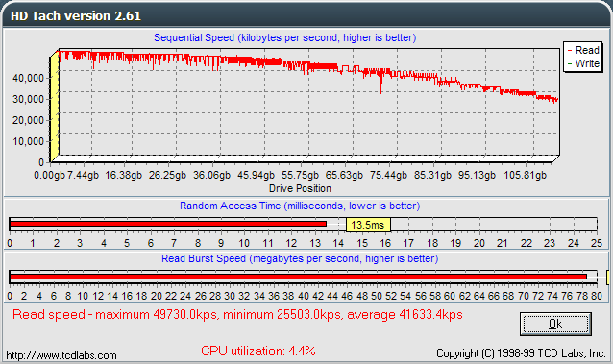Click the CPU utilization 4.4% text
Viewport: 613px width, 364px height.
(x=258, y=351)
